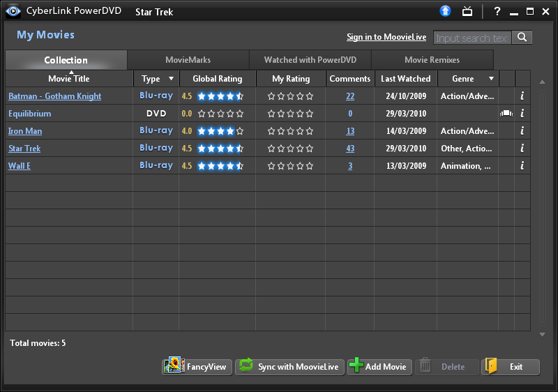This screenshot has height=392, width=558.
Task: Set first My Rating star for Star Trek
Action: click(x=272, y=149)
